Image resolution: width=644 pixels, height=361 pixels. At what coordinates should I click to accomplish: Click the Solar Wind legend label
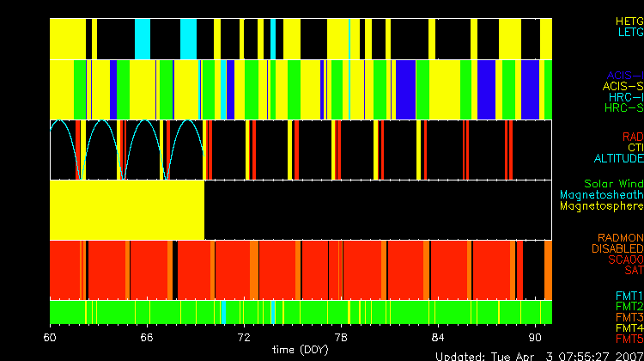[613, 184]
